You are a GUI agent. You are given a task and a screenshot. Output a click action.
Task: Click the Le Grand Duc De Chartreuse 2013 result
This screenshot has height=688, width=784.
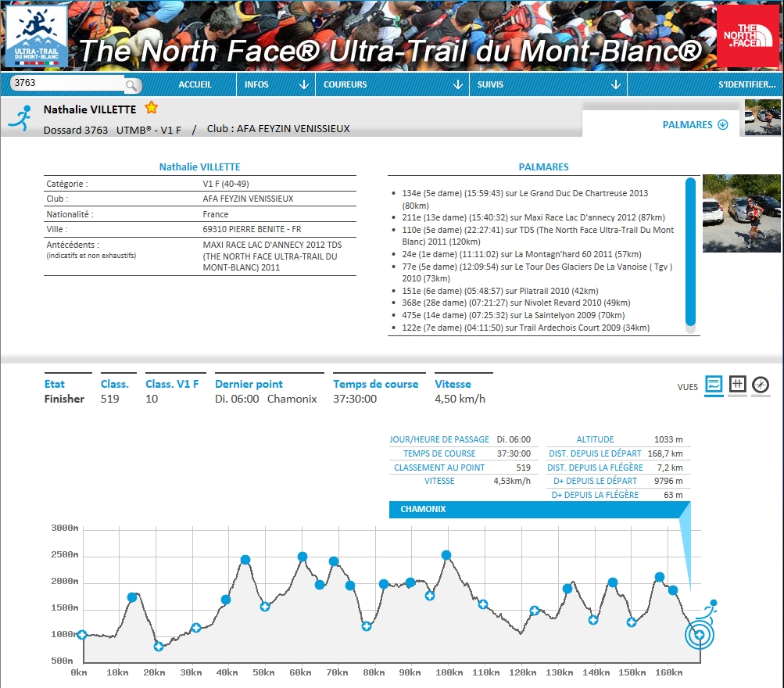point(525,199)
